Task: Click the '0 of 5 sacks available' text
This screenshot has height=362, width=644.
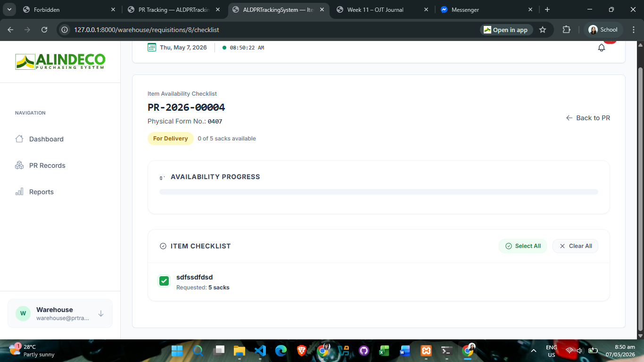Action: tap(227, 139)
